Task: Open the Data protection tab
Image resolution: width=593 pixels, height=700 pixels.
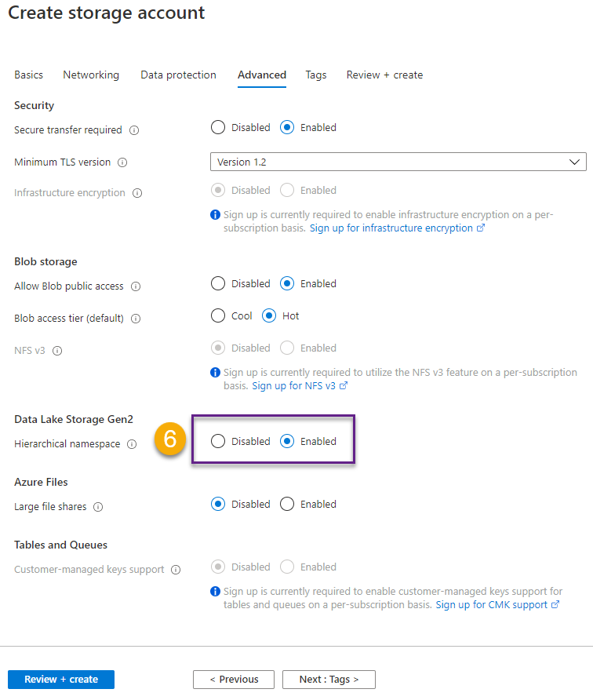Action: (x=178, y=75)
